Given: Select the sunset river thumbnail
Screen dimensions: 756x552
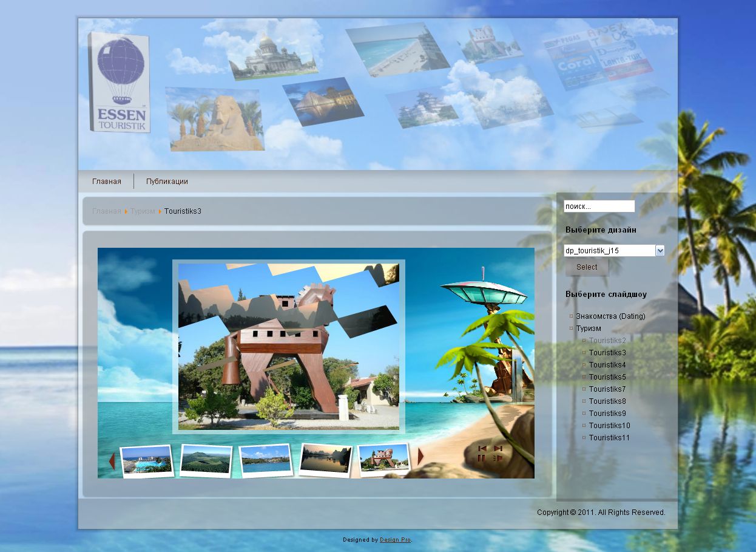Looking at the screenshot, I should (326, 460).
